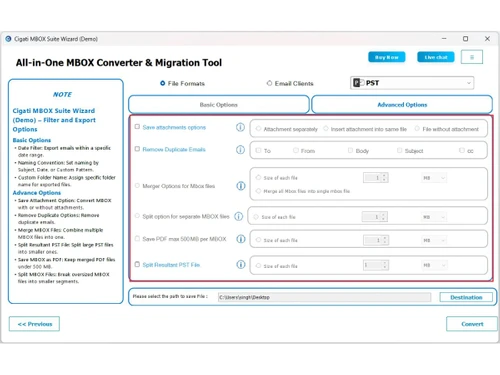Click the save path input field

[x=324, y=297]
